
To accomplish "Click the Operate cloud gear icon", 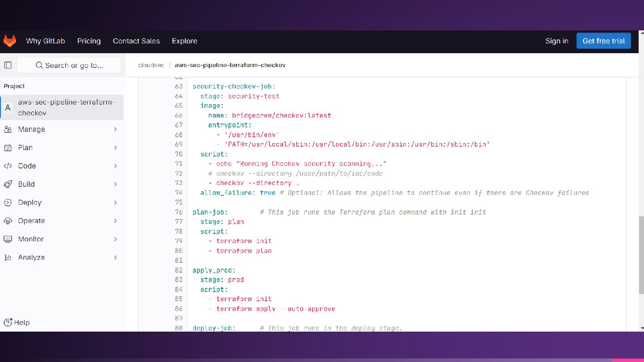I will (8, 221).
